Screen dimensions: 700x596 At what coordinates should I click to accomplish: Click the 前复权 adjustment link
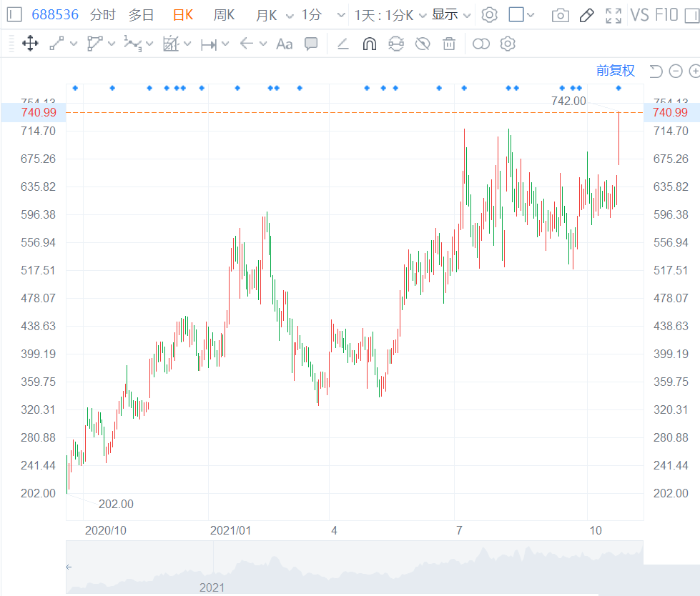(616, 70)
